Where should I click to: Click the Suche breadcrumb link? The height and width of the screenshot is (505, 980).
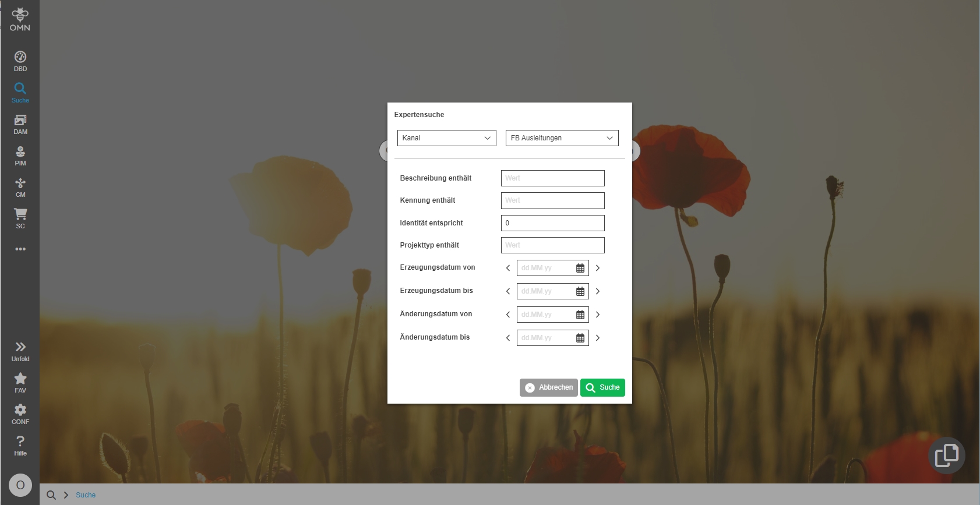pos(86,495)
